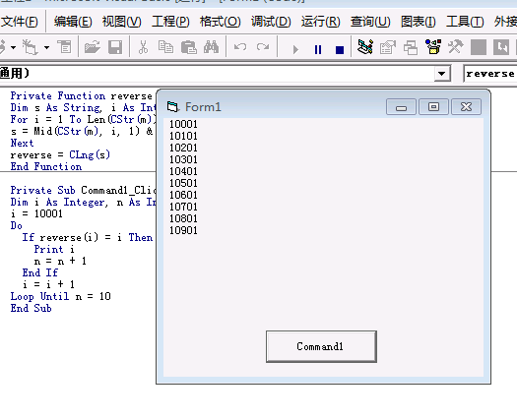Open the 运行(R) menu
Viewport: 517px width, 420px height.
click(320, 22)
